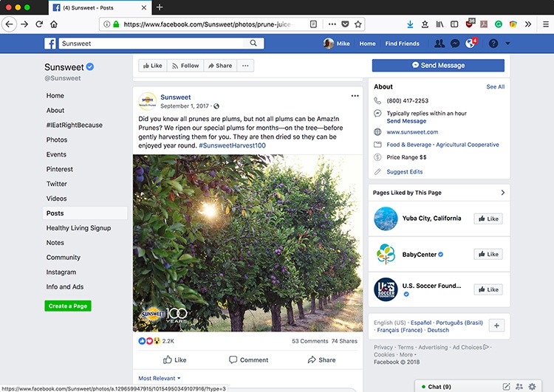554x392 pixels.
Task: Click the Sunsweet post author avatar
Action: pos(147,101)
